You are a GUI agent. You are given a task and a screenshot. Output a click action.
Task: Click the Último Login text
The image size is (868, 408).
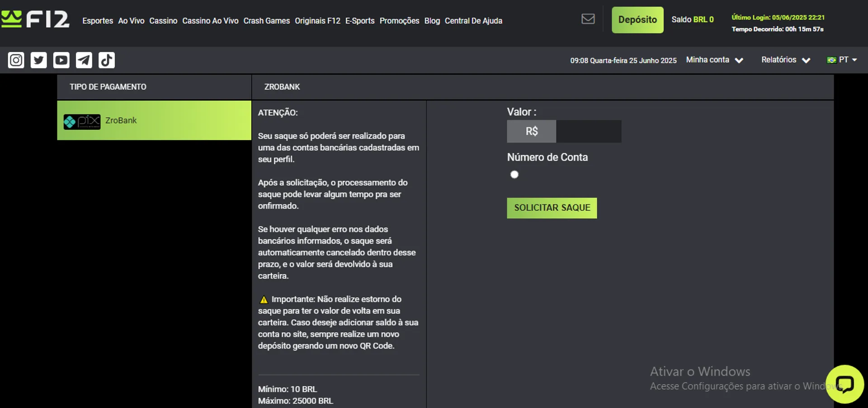778,17
